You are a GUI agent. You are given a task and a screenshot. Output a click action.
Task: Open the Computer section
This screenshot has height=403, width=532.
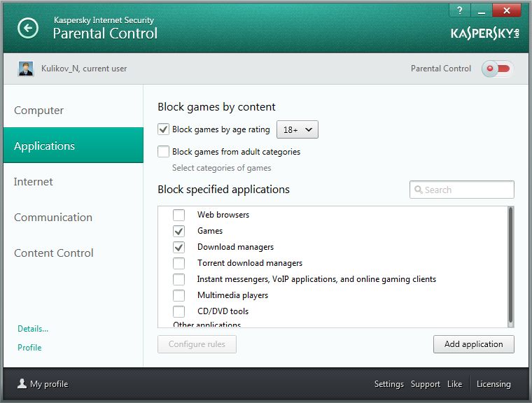click(73, 111)
